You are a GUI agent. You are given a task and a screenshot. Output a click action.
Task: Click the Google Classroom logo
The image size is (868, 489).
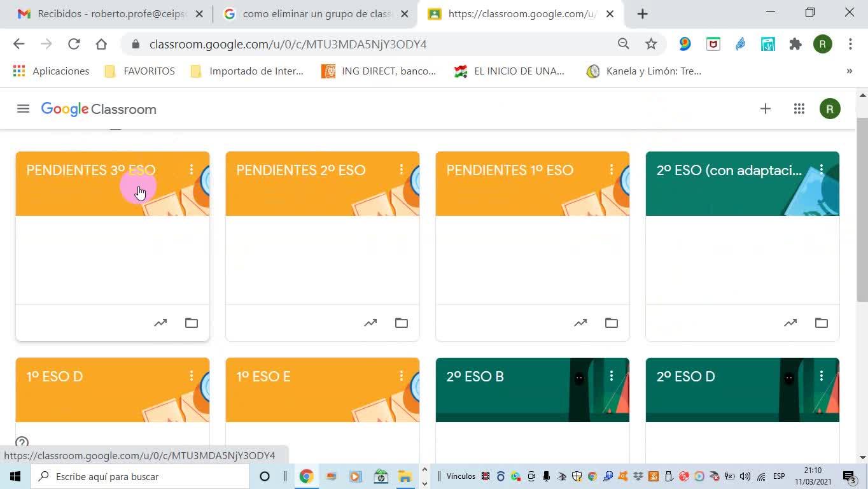coord(99,110)
